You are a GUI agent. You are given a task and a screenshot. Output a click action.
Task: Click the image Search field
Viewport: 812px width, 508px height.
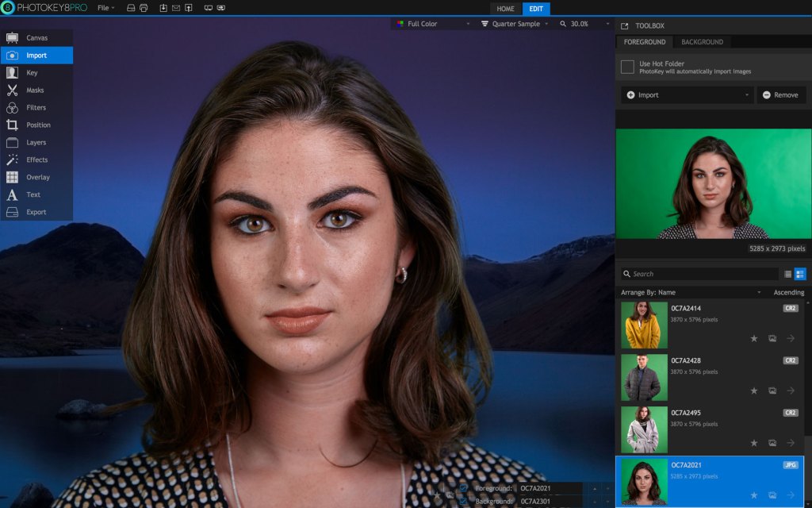coord(699,274)
